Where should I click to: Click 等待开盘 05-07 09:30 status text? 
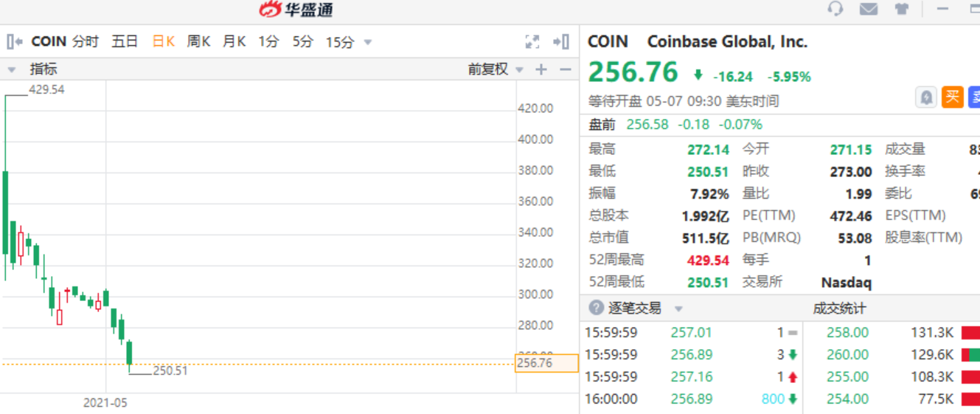684,101
